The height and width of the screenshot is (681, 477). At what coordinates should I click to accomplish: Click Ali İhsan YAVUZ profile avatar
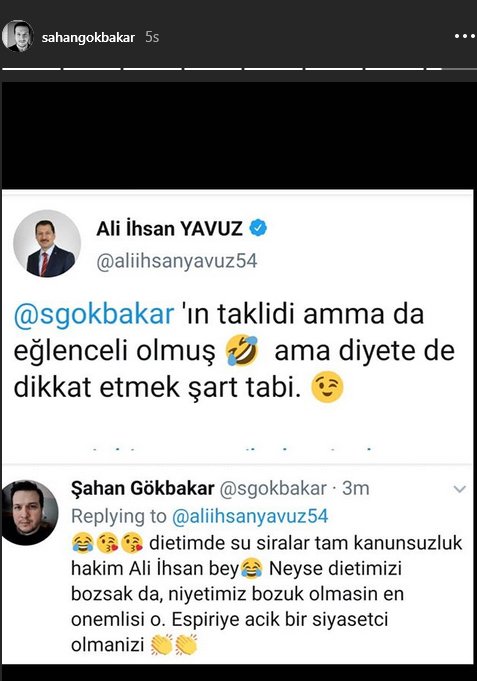47,245
